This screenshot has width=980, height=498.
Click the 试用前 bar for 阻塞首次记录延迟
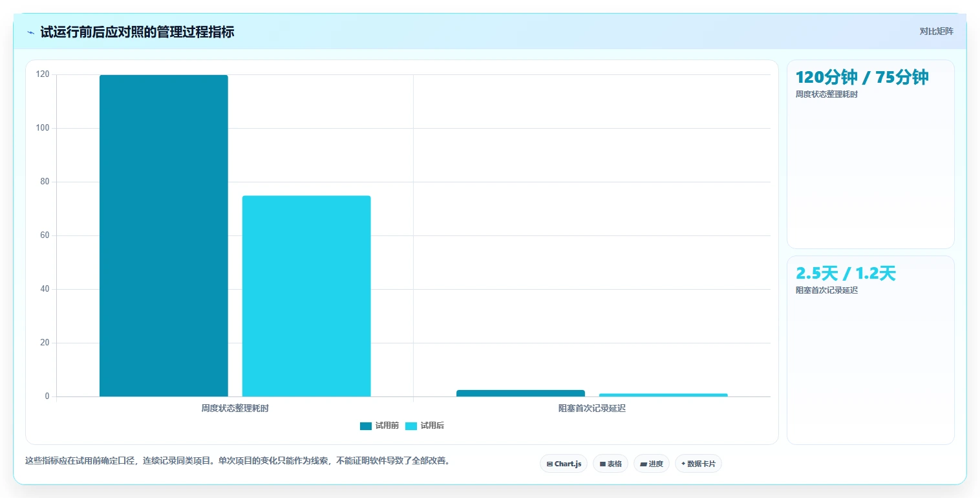pos(520,393)
